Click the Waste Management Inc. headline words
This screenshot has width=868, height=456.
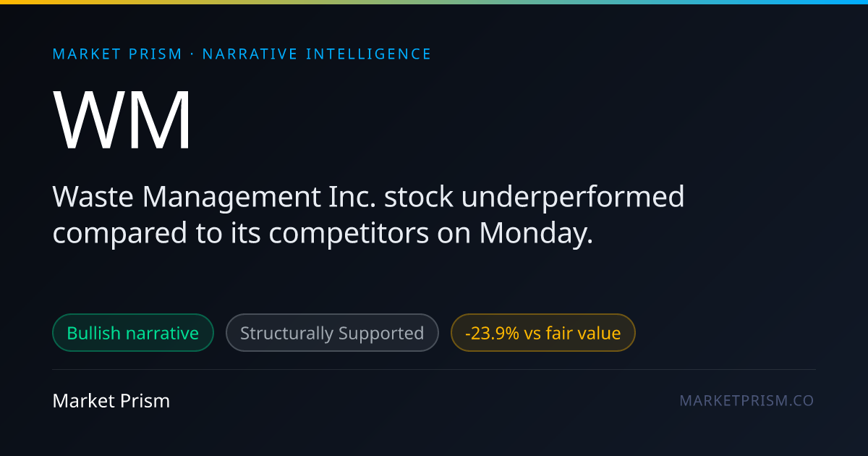(x=215, y=197)
